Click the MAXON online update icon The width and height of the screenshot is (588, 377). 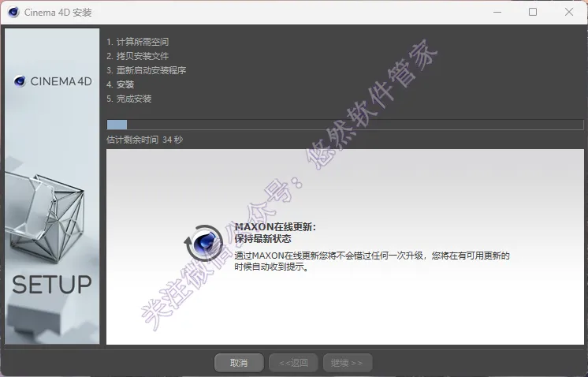203,243
